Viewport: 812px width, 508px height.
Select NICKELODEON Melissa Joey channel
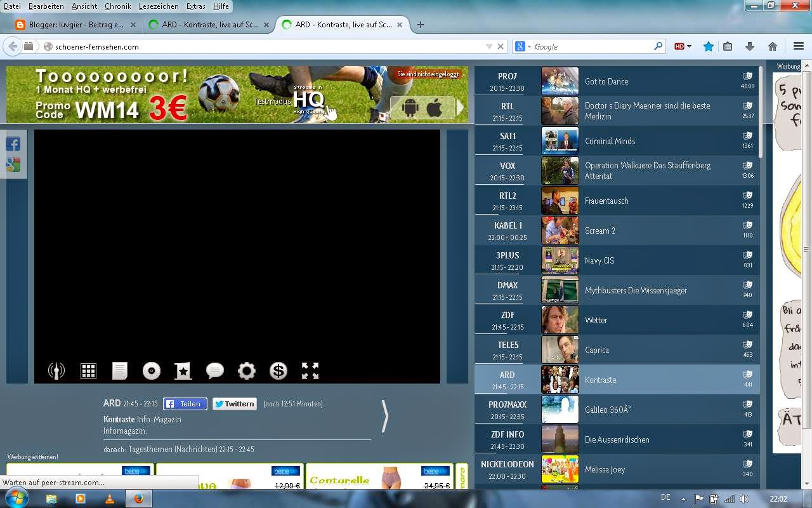(x=617, y=469)
